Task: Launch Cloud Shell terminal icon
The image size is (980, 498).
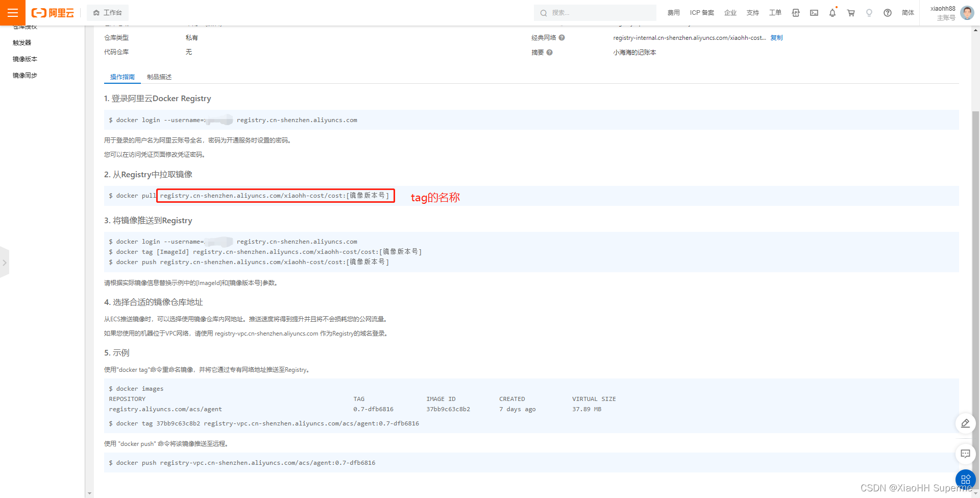Action: (x=814, y=13)
